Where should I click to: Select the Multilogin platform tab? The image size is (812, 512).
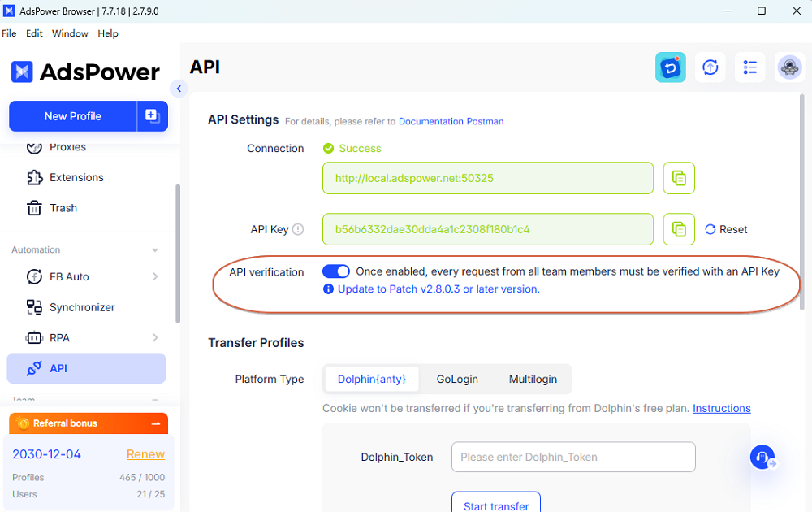tap(533, 379)
